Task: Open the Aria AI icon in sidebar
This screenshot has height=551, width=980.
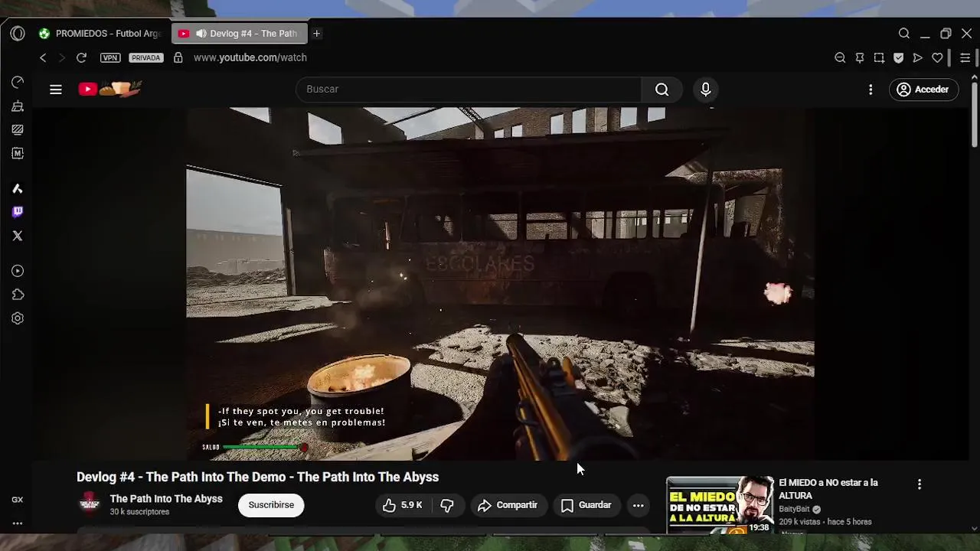Action: pyautogui.click(x=18, y=188)
